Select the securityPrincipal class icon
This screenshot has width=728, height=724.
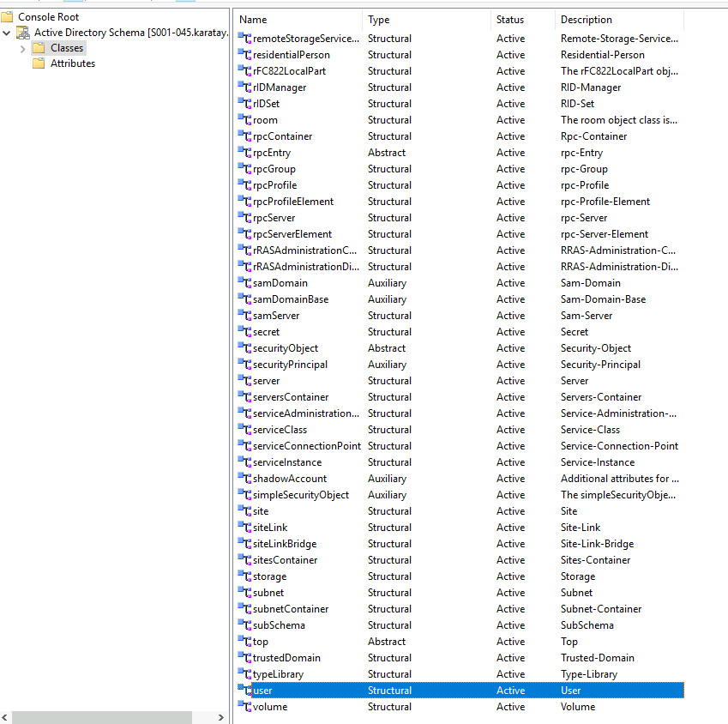coord(244,364)
